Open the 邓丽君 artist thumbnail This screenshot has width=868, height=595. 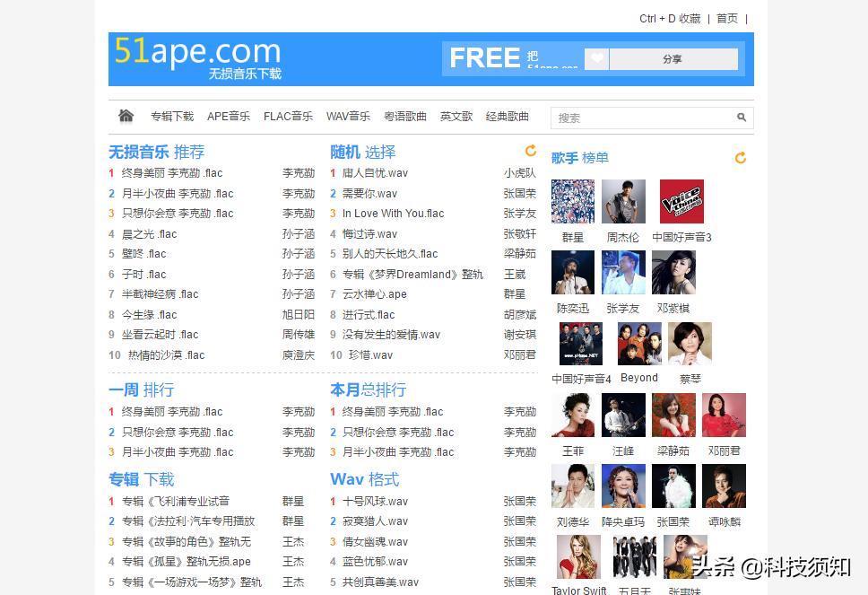tap(724, 415)
